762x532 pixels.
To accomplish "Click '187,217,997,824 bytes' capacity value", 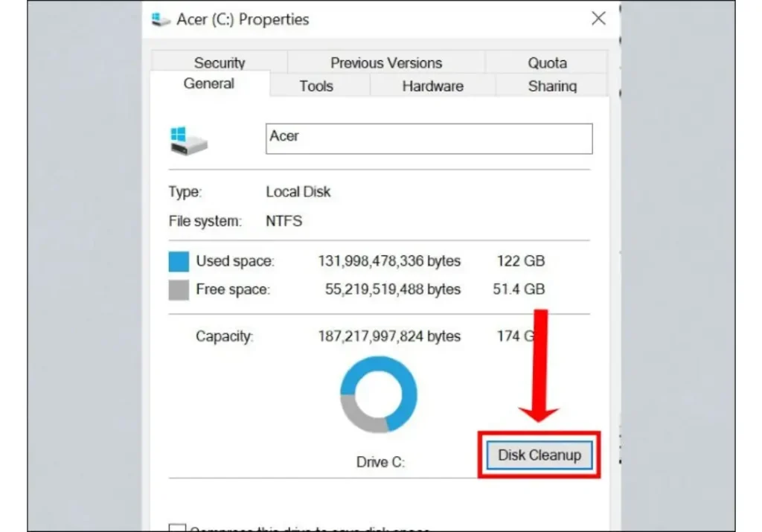I will coord(389,336).
